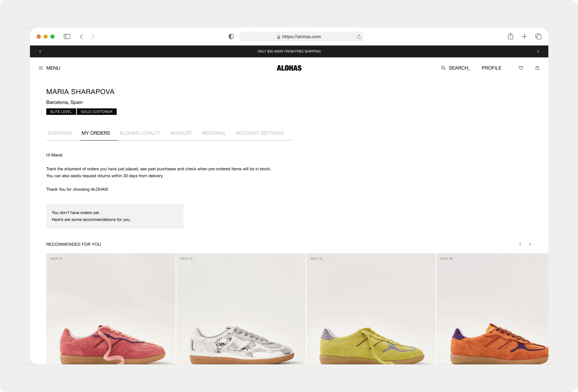Screen dimensions: 578x392
Task: Show the browser tab overview icon
Action: [538, 36]
